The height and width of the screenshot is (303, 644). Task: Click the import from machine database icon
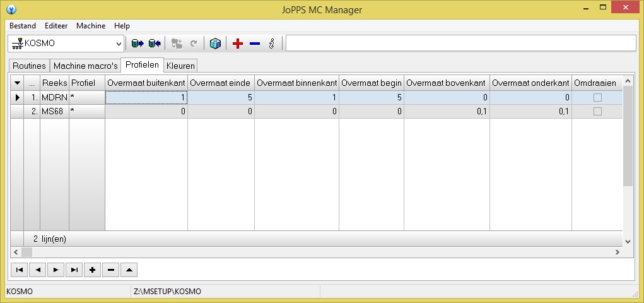tap(155, 43)
